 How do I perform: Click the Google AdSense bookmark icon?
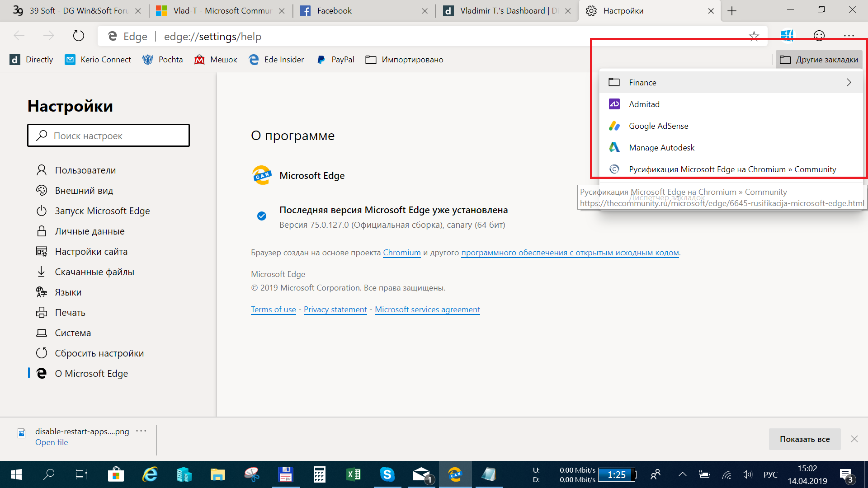(x=614, y=126)
